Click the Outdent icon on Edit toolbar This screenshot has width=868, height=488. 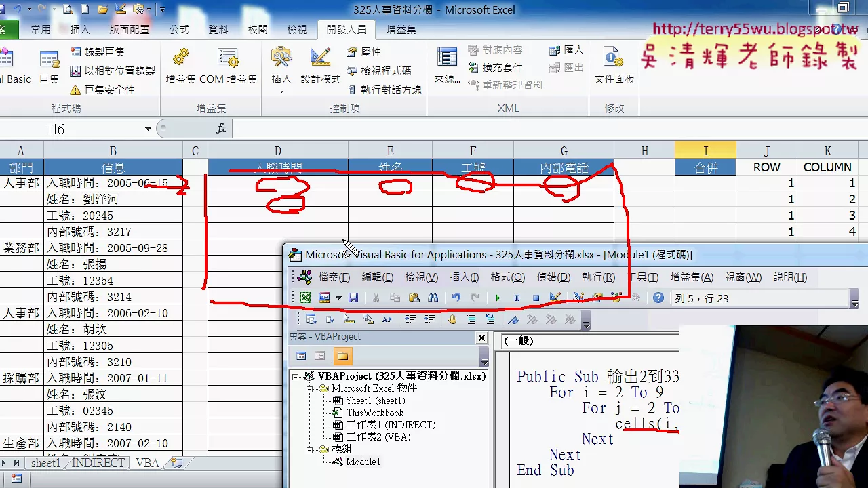pyautogui.click(x=429, y=319)
